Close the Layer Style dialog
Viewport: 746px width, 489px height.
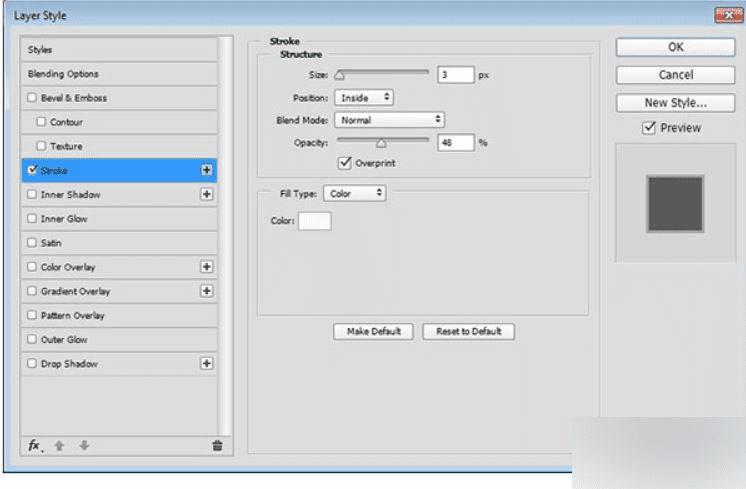(x=728, y=15)
